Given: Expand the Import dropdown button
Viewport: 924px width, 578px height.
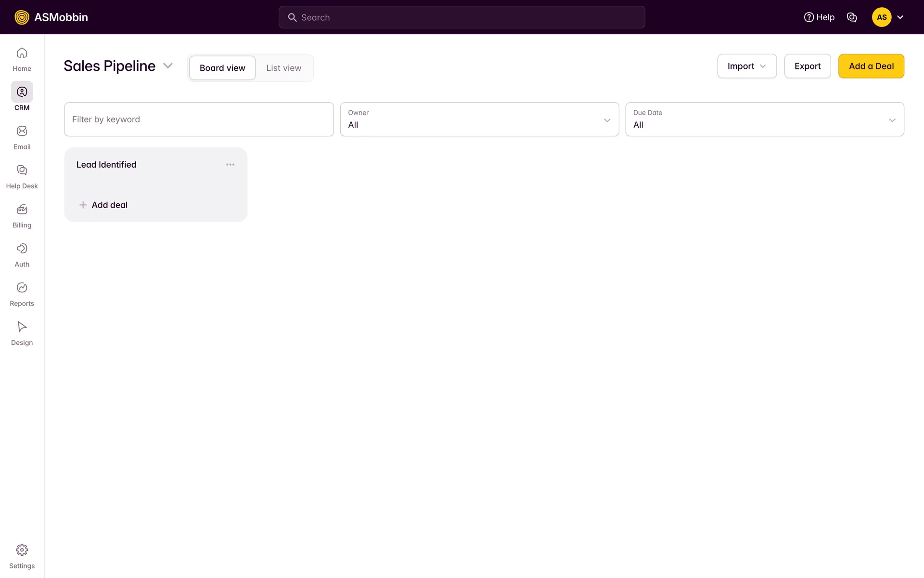Looking at the screenshot, I should click(x=746, y=66).
